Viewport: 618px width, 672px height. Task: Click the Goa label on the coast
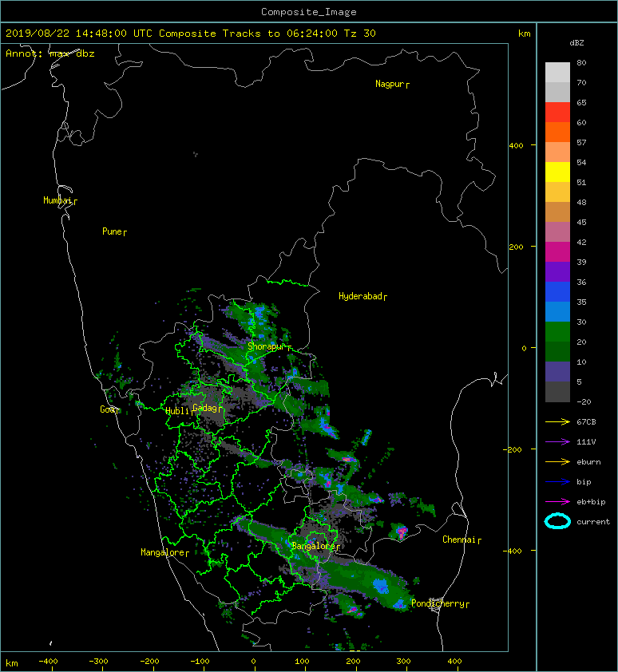tap(107, 409)
